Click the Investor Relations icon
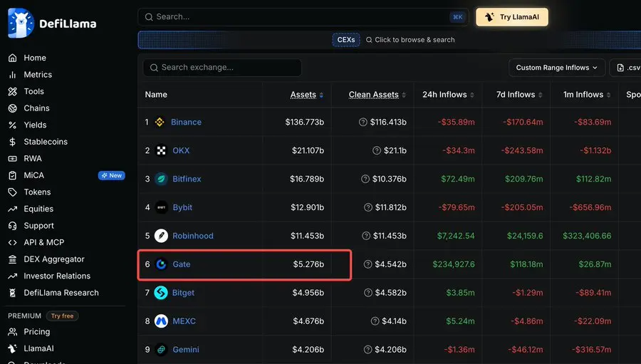Viewport: 641px width, 364px height. point(13,276)
